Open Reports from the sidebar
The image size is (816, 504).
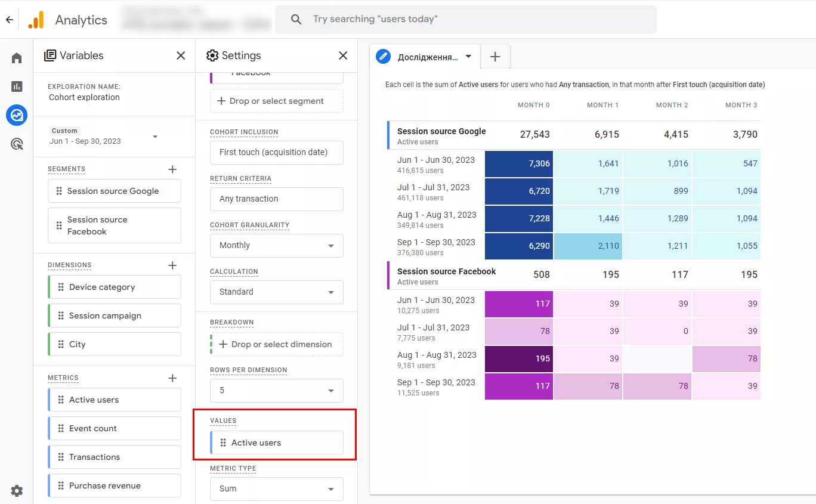click(17, 86)
